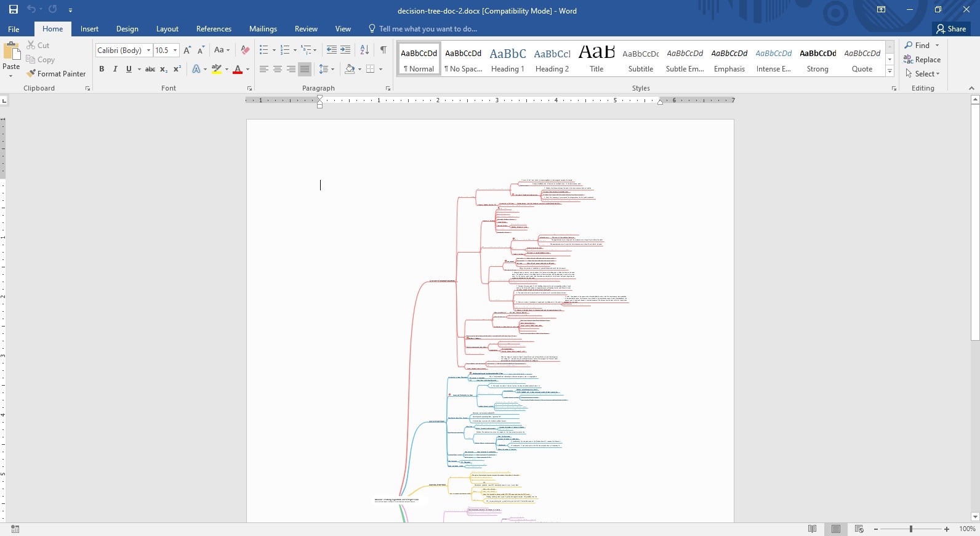Undo the last action

[31, 9]
